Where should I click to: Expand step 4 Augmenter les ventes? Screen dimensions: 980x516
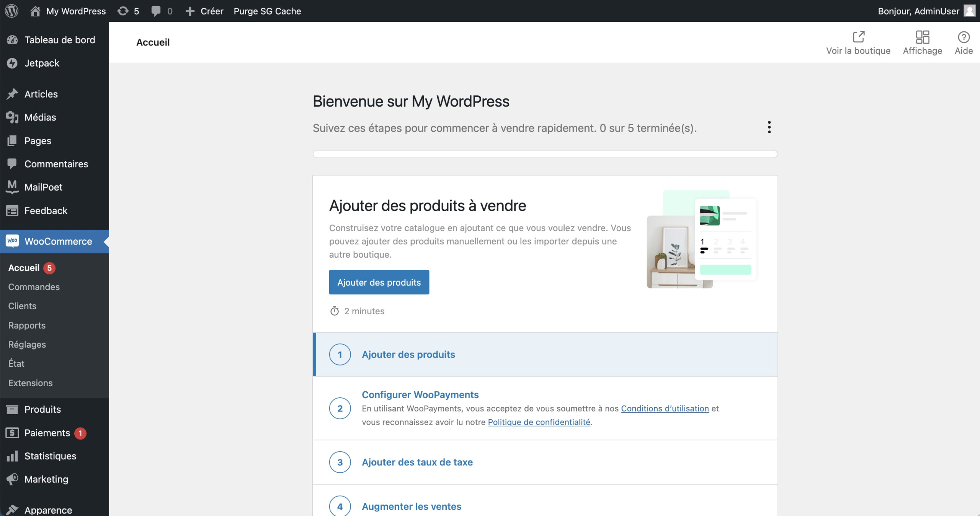pos(545,501)
